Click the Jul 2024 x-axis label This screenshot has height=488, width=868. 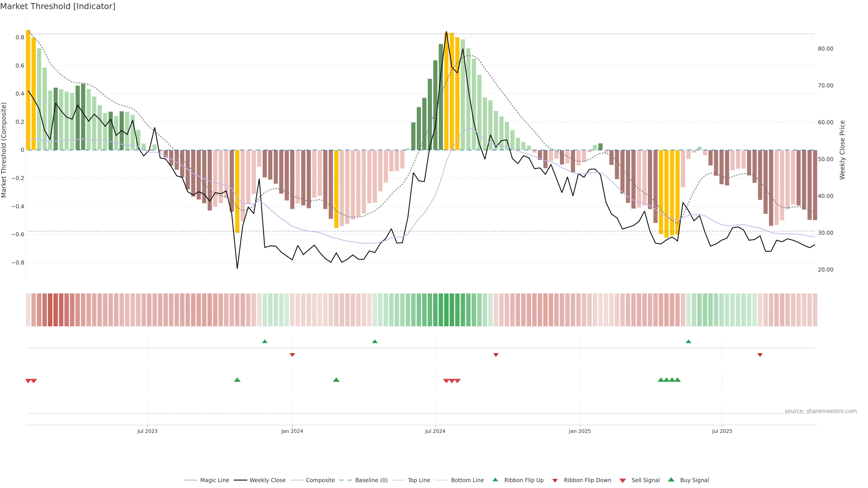click(x=435, y=431)
